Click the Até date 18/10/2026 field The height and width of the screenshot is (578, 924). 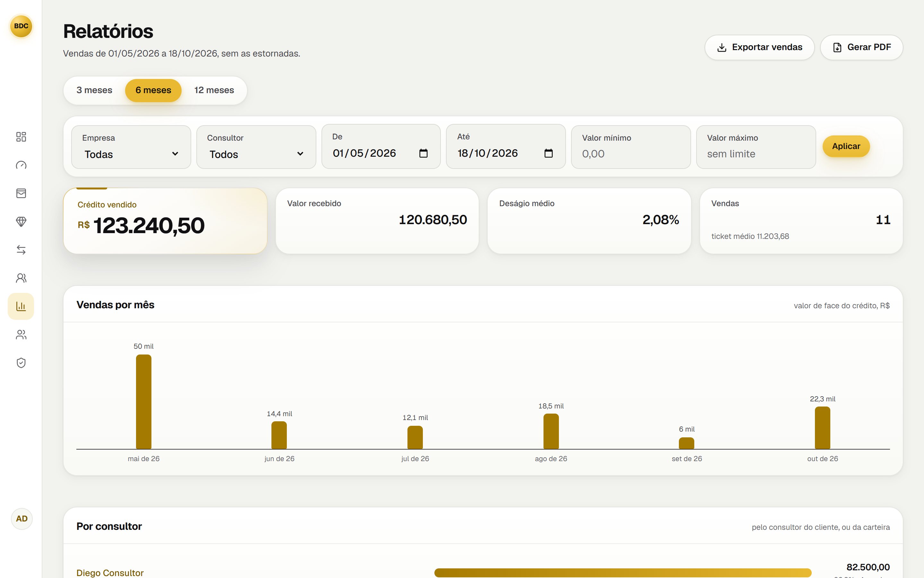tap(506, 146)
